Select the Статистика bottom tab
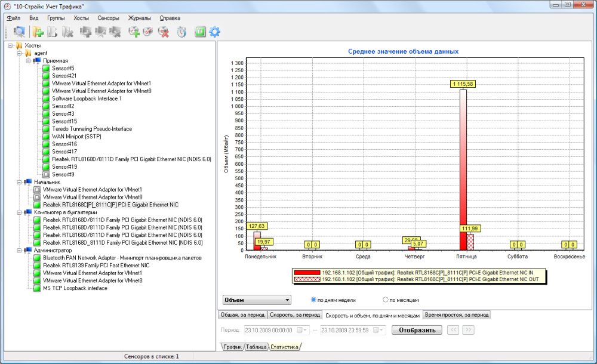 (x=284, y=347)
